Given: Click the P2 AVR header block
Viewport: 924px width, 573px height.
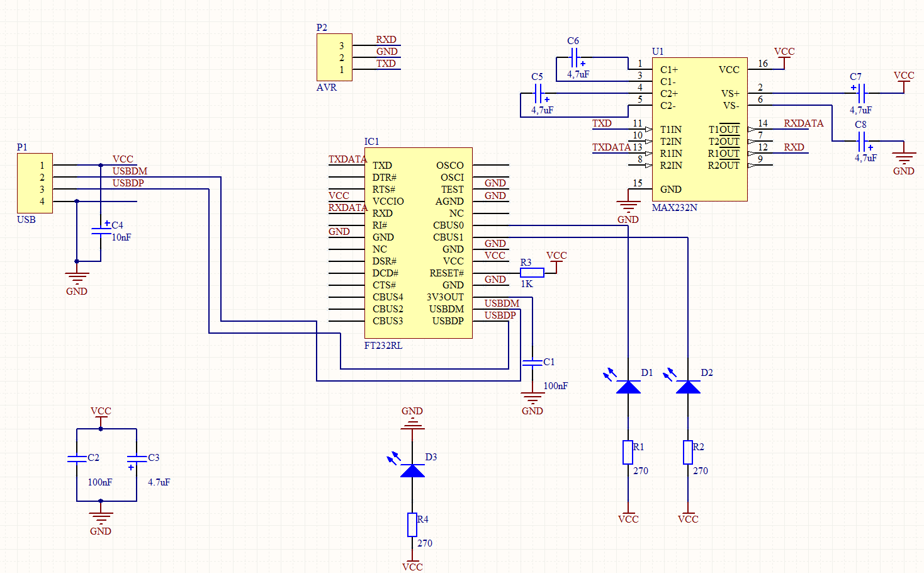Looking at the screenshot, I should click(x=334, y=57).
